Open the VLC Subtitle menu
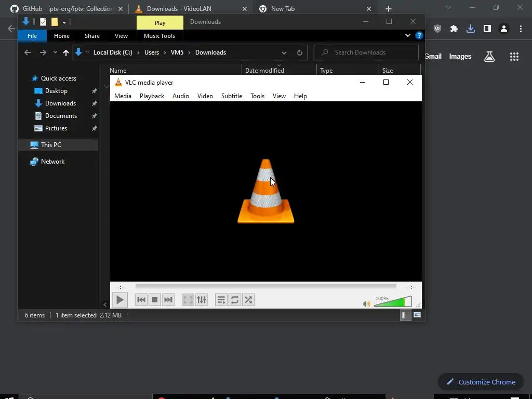The width and height of the screenshot is (532, 399). 232,96
